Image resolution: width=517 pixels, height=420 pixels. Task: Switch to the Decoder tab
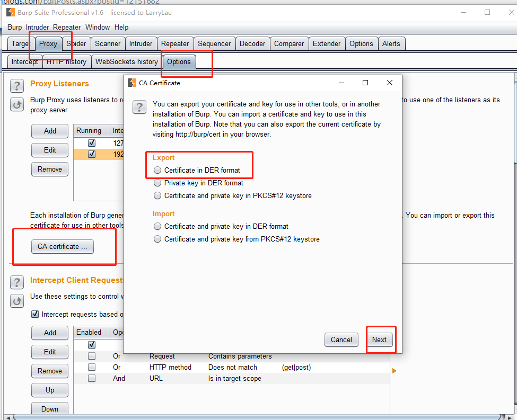click(x=252, y=44)
